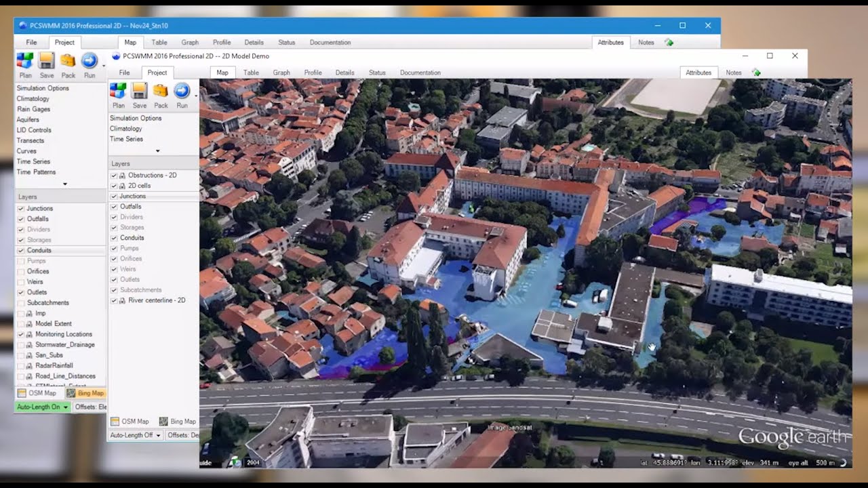Screen dimensions: 868x488
Task: Click the layer icon beside 2D cells
Action: (123, 186)
